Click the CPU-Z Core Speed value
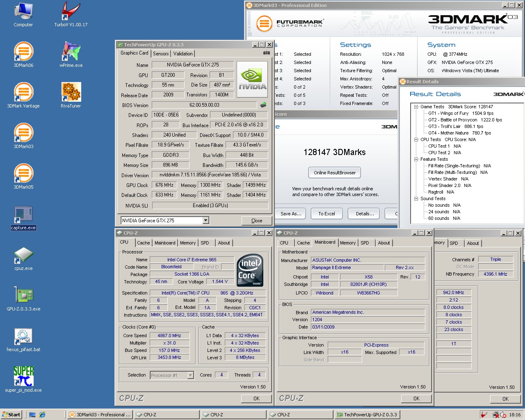 169,336
